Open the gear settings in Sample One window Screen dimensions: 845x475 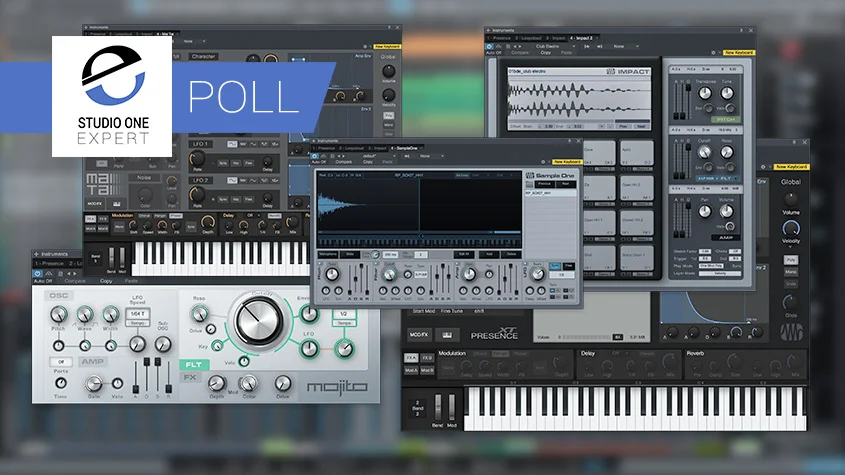(x=543, y=161)
